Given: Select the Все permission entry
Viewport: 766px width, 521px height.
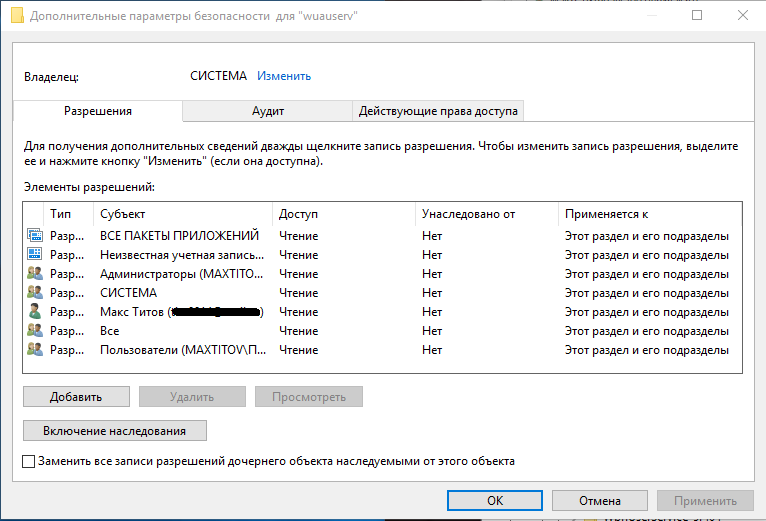Looking at the screenshot, I should pos(383,331).
